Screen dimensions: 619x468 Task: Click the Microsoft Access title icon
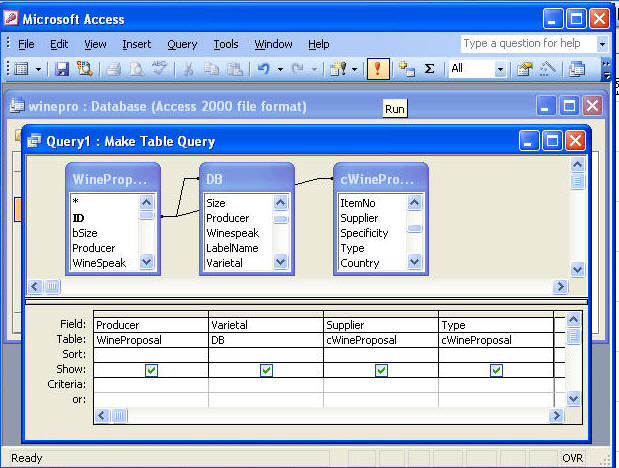(x=11, y=19)
